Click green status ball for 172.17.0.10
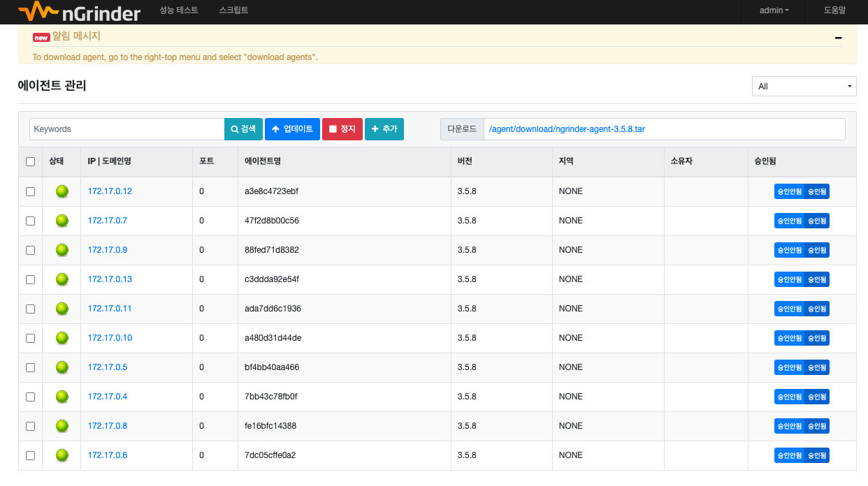 [x=62, y=338]
